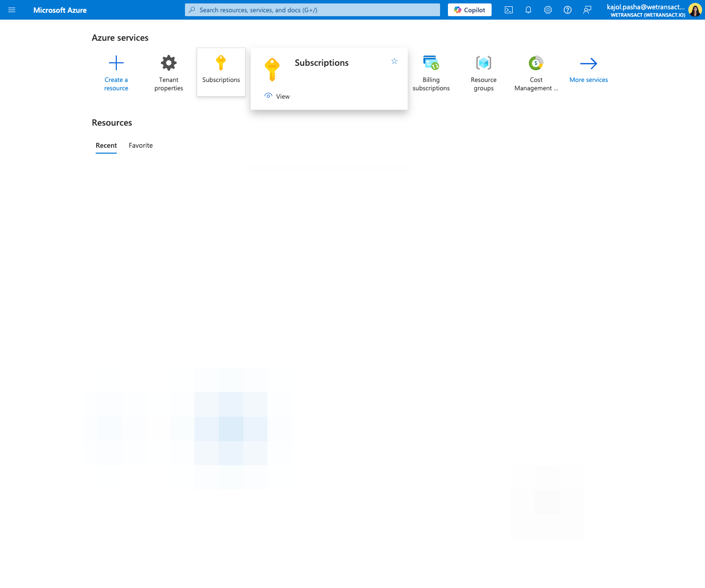
Task: Switch to the Recent tab
Action: click(x=106, y=145)
